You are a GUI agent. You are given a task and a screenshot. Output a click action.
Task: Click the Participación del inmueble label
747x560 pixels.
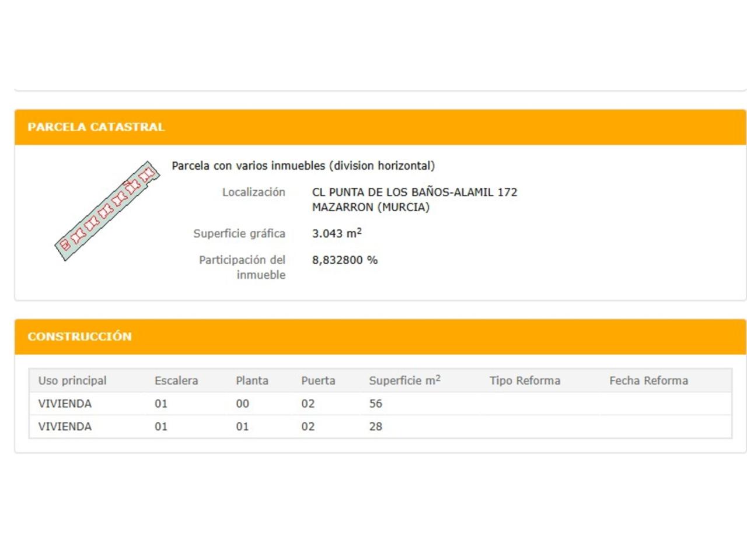[242, 267]
